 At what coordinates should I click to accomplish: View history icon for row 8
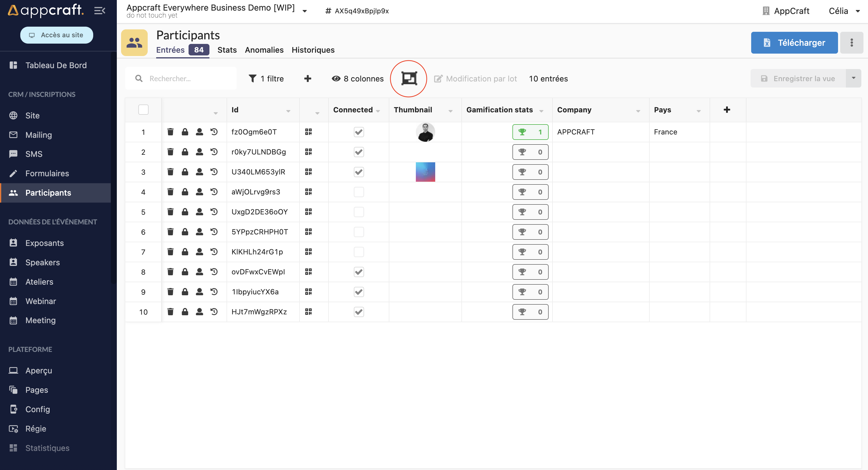[x=214, y=272]
